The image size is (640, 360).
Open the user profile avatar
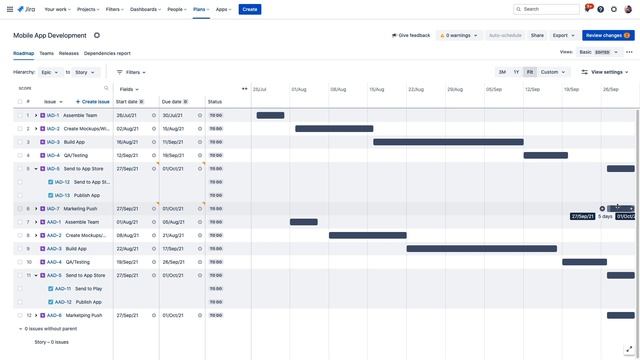click(628, 9)
